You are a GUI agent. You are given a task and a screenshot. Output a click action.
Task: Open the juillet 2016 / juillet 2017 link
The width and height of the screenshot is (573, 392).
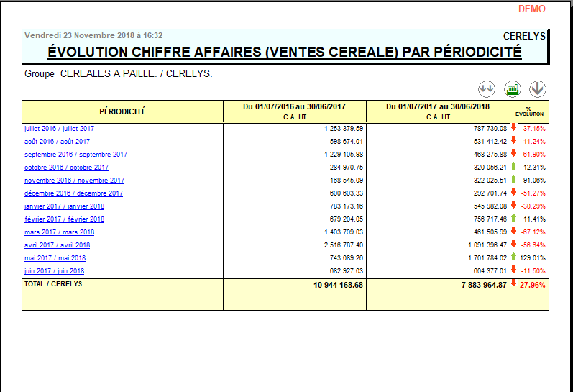coord(59,129)
